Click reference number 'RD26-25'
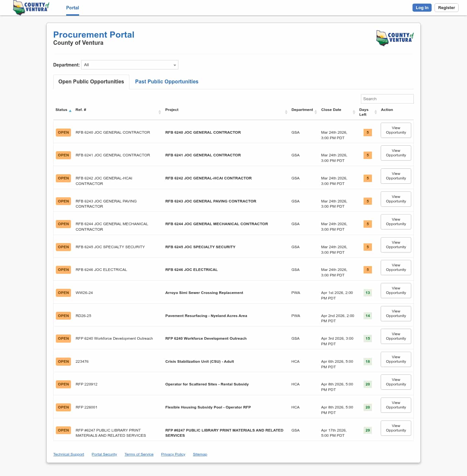Image resolution: width=467 pixels, height=476 pixels. [83, 316]
